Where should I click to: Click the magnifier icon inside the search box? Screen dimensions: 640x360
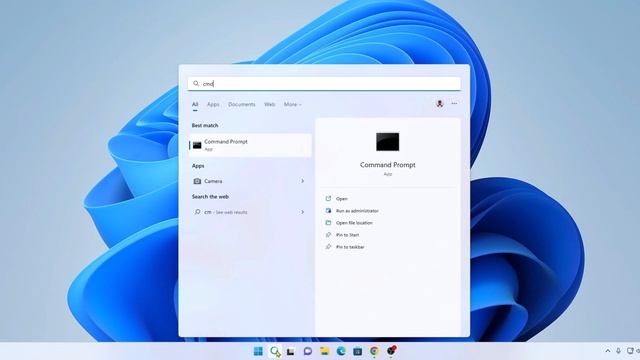pos(196,84)
